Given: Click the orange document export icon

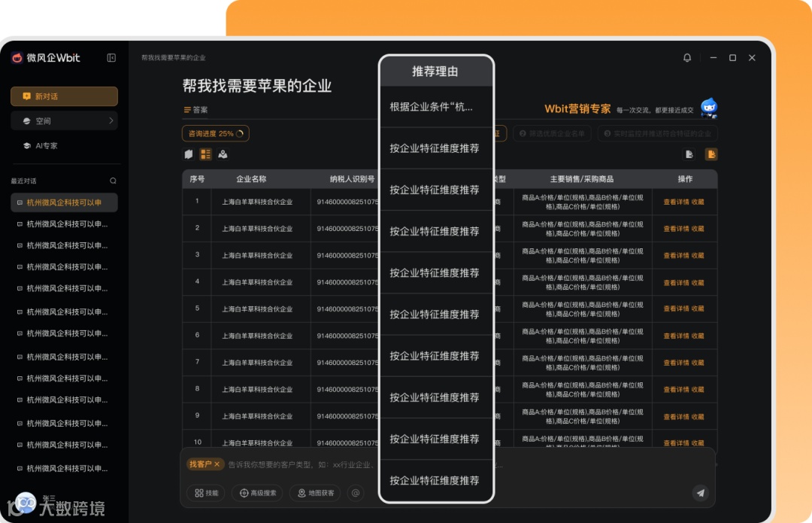Looking at the screenshot, I should coord(711,154).
